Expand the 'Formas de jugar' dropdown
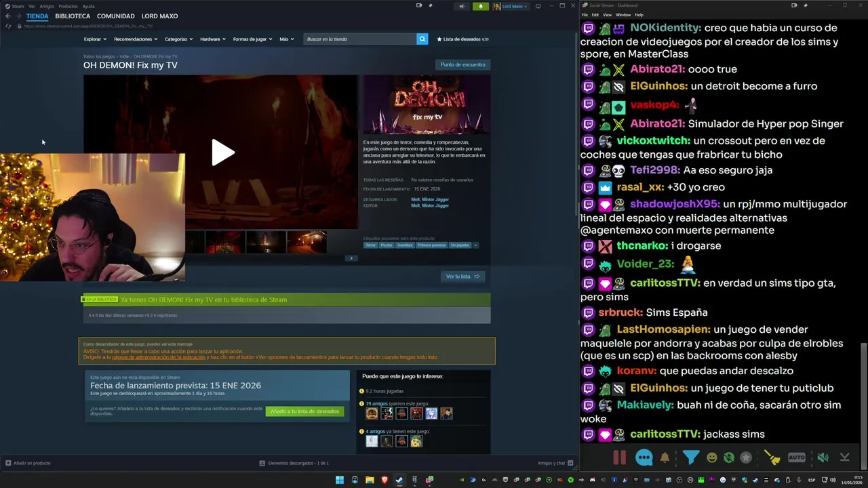868x488 pixels. coord(252,39)
